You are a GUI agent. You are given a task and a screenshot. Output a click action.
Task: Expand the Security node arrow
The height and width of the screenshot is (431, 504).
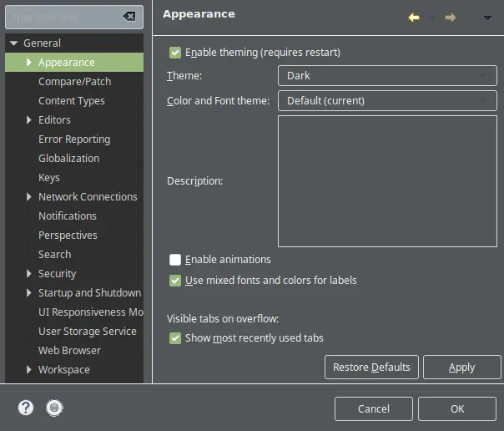[29, 273]
